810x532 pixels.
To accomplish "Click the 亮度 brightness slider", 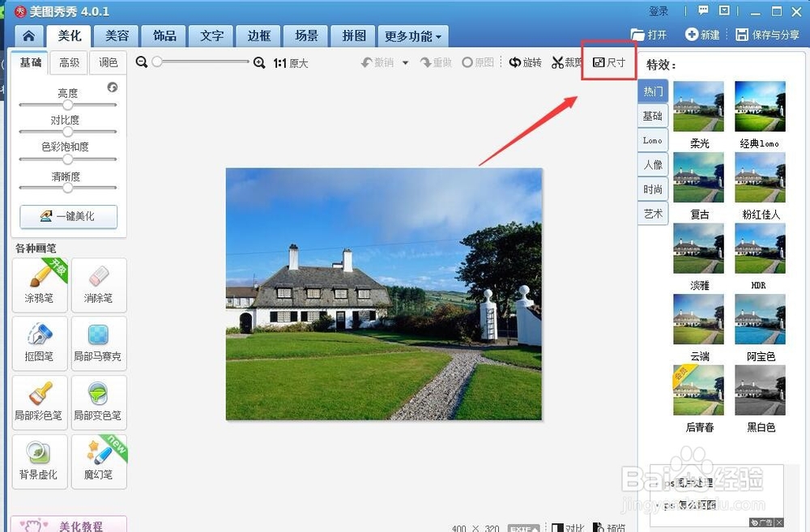I will (68, 104).
